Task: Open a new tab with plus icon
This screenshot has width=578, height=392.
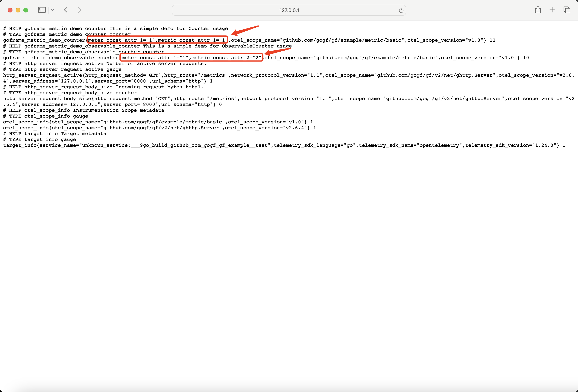Action: click(552, 10)
